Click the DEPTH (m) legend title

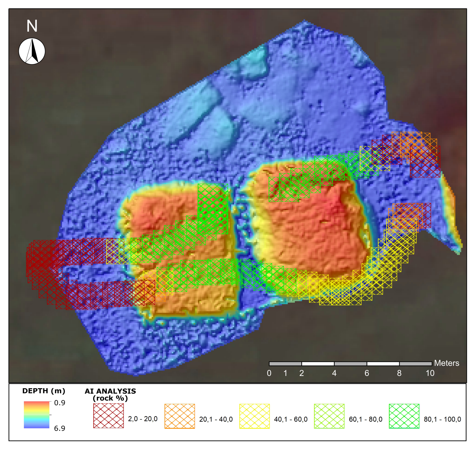[x=44, y=391]
